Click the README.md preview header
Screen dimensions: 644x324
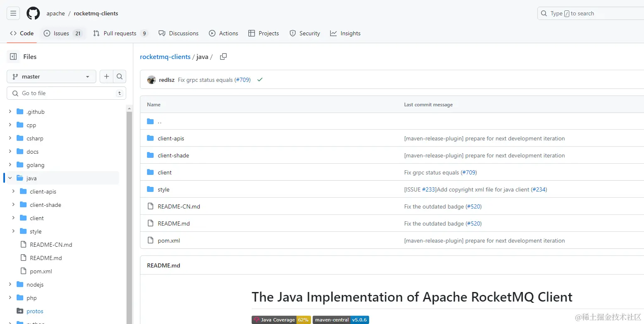tap(164, 265)
